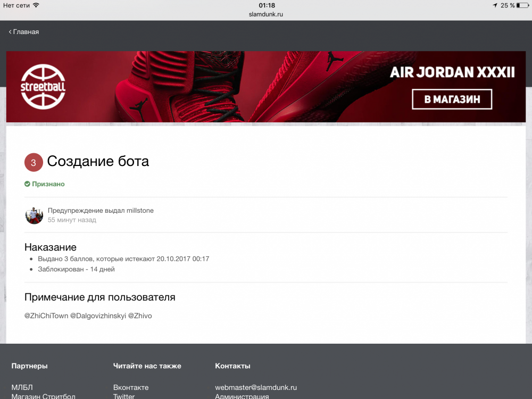The width and height of the screenshot is (532, 399).
Task: Tap the Wi-Fi icon in status bar
Action: point(36,5)
